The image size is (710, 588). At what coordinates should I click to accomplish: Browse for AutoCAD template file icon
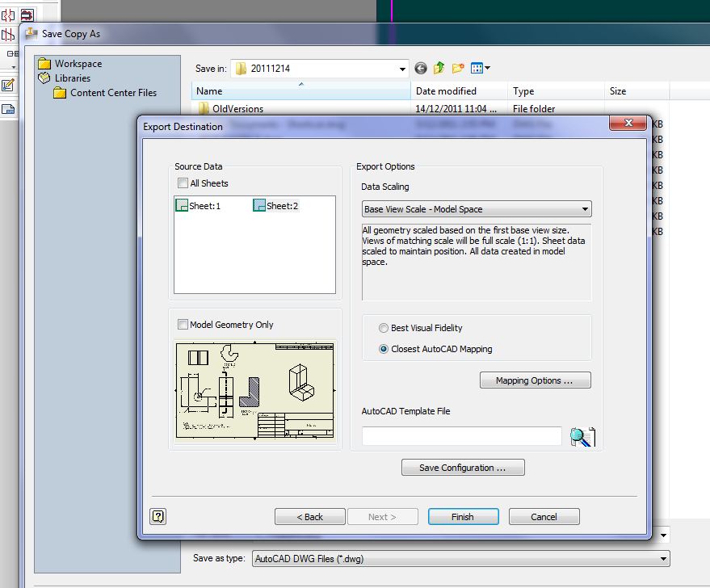pos(582,437)
